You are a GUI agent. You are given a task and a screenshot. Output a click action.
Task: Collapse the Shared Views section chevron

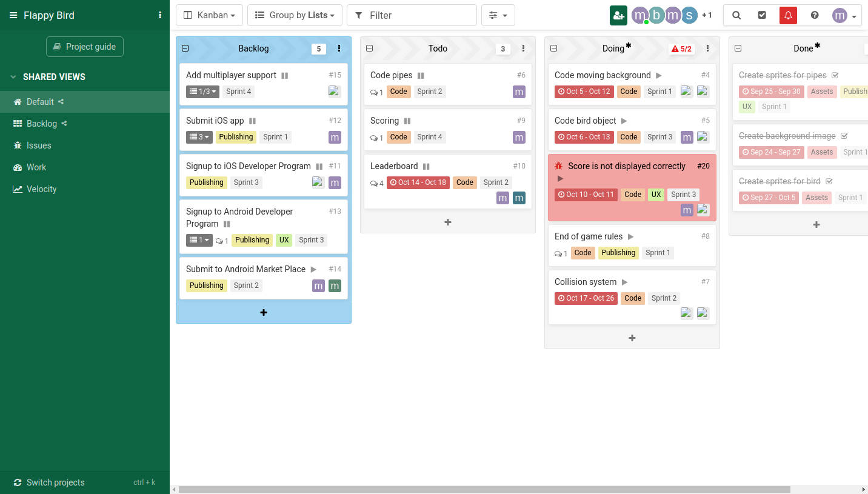click(13, 77)
